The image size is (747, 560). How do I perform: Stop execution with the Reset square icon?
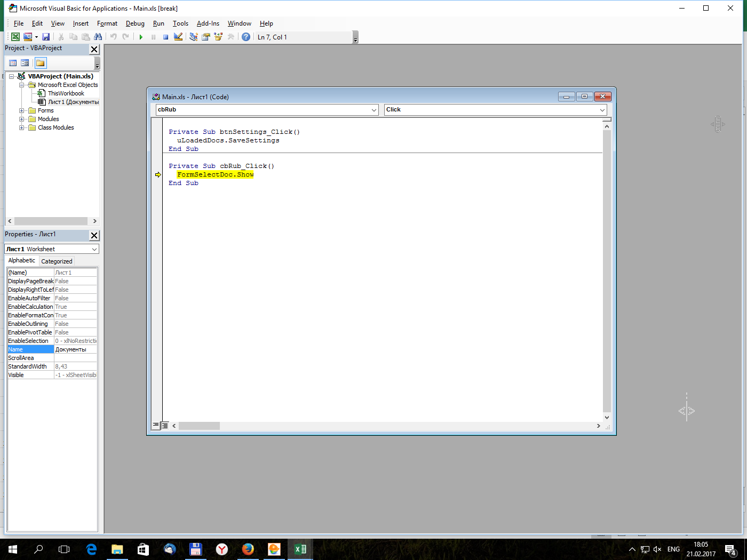[x=165, y=37]
